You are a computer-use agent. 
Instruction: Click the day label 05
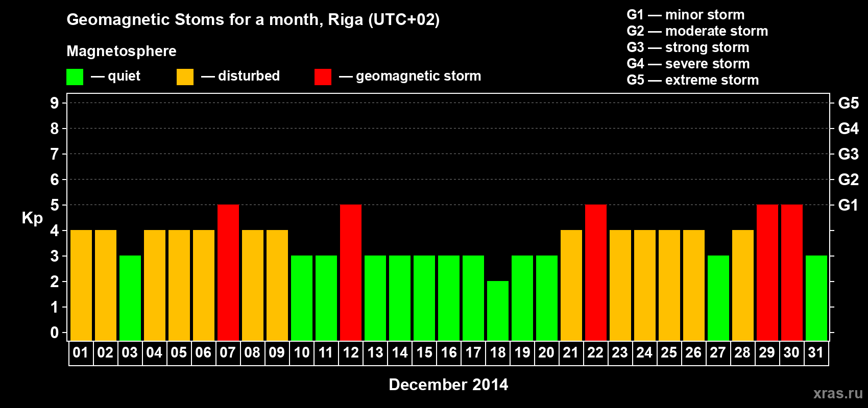point(179,352)
